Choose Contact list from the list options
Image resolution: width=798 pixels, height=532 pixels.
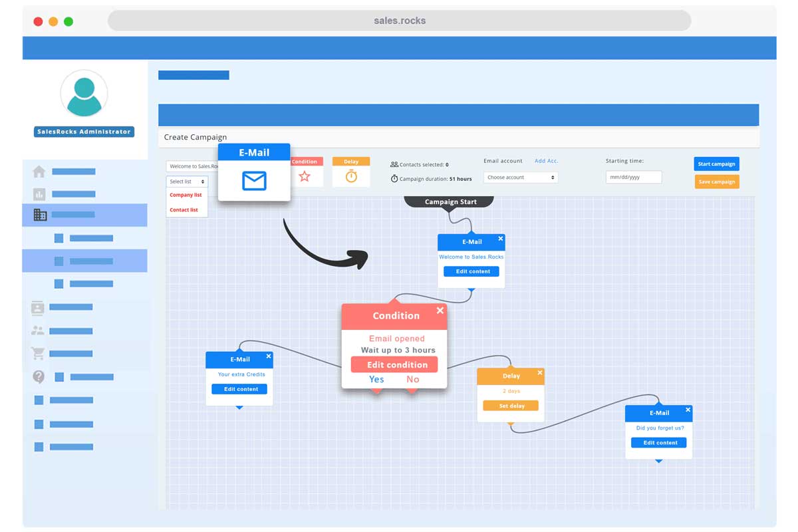tap(184, 210)
